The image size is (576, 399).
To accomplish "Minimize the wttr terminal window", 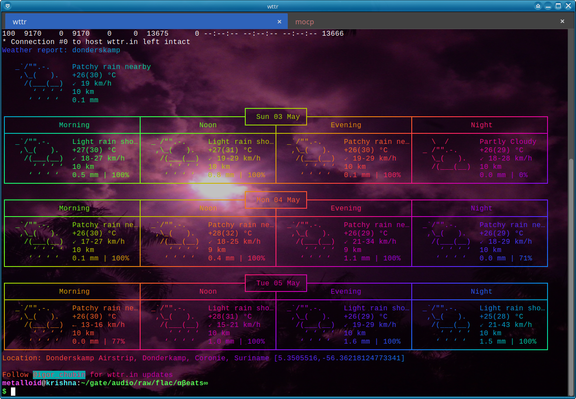I will [548, 6].
